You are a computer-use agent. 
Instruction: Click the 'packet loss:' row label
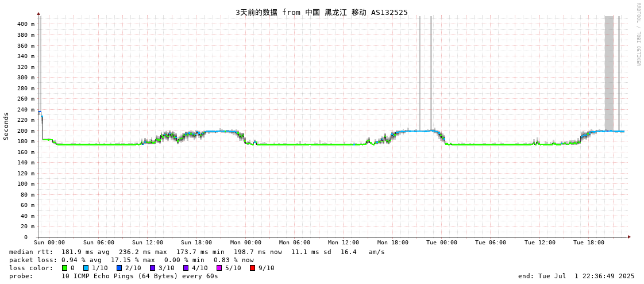pos(33,260)
